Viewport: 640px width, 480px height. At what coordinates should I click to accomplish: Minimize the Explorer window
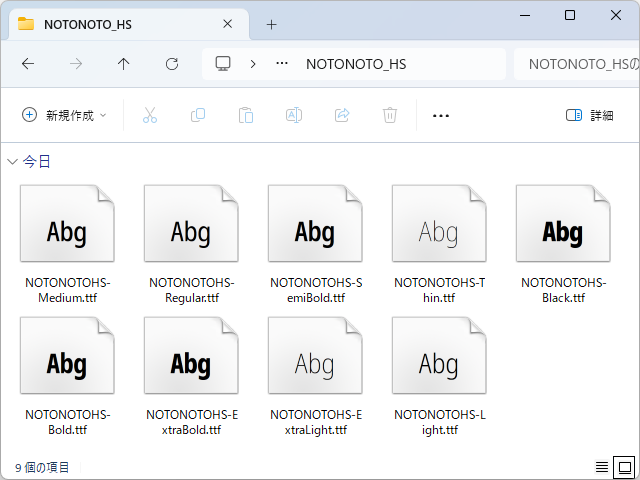click(x=525, y=16)
